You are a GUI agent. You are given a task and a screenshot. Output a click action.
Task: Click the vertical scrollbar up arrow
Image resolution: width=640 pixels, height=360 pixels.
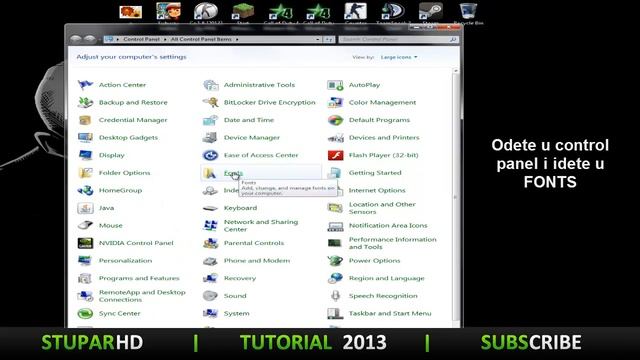456,71
